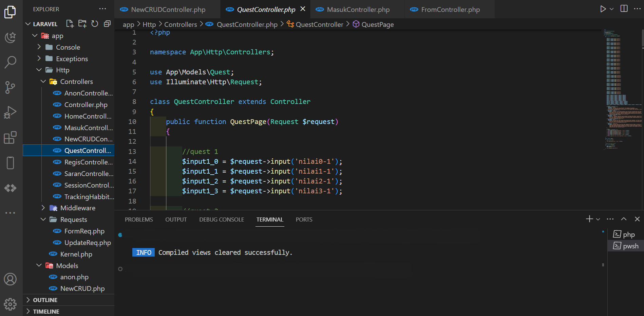
Task: Open the Source Control view
Action: [10, 87]
